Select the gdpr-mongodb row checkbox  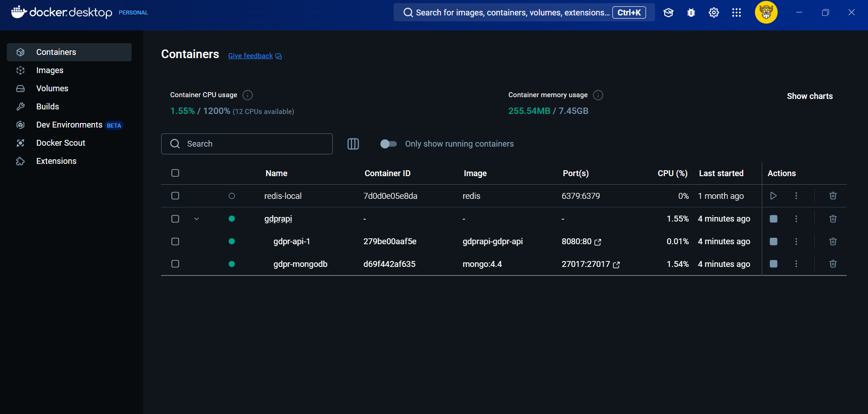tap(175, 264)
